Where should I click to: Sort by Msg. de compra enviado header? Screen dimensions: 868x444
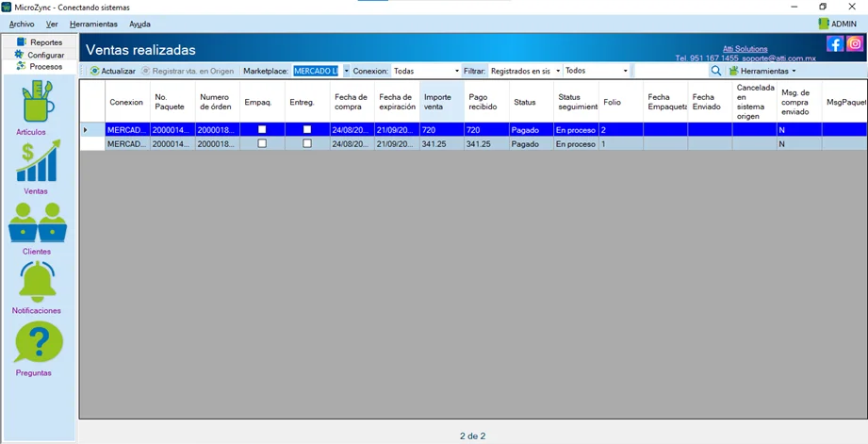tap(799, 102)
